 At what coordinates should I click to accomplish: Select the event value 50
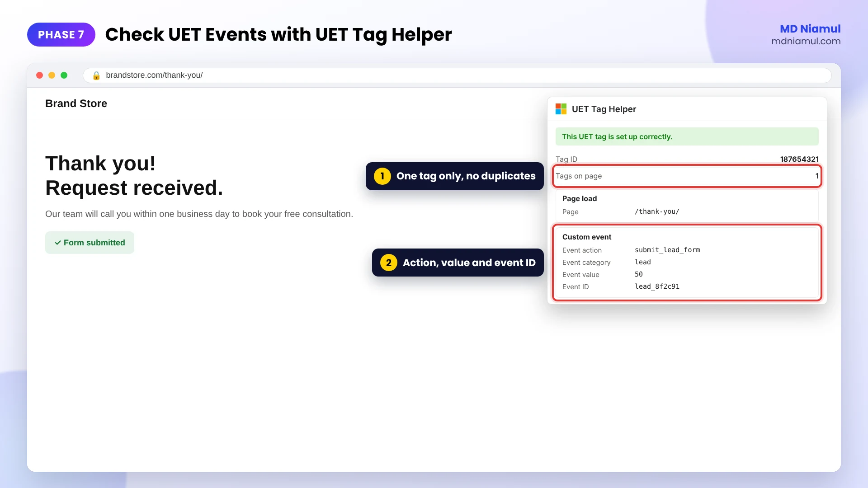pyautogui.click(x=639, y=274)
